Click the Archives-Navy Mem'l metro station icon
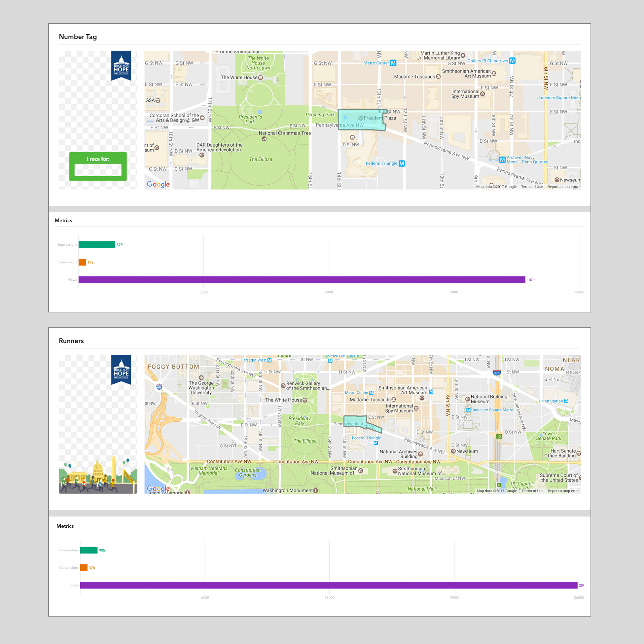Image resolution: width=644 pixels, height=644 pixels. pyautogui.click(x=502, y=160)
